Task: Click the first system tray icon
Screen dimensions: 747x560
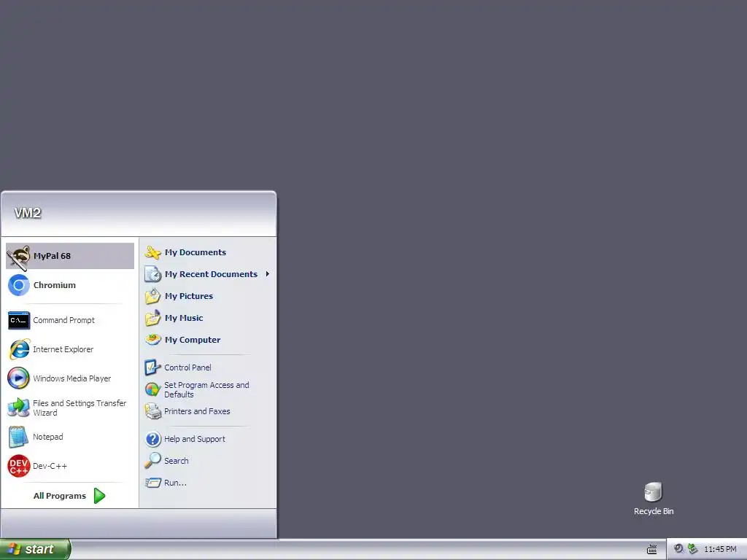Action: [x=678, y=549]
